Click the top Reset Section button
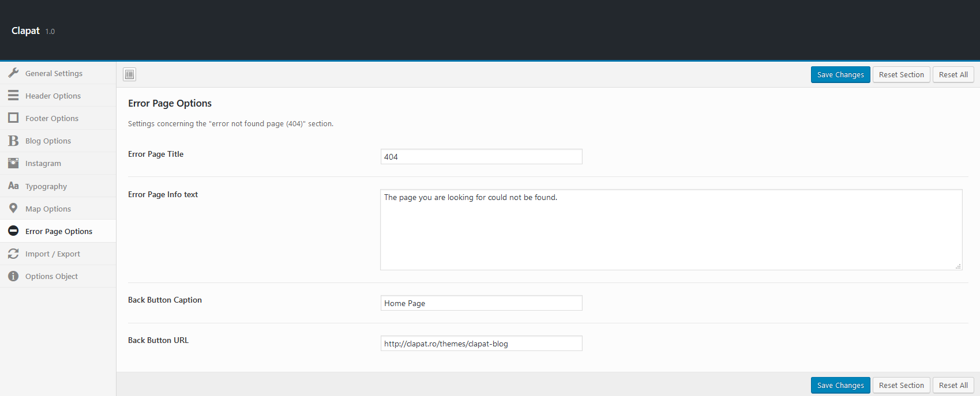The height and width of the screenshot is (396, 980). pyautogui.click(x=902, y=74)
